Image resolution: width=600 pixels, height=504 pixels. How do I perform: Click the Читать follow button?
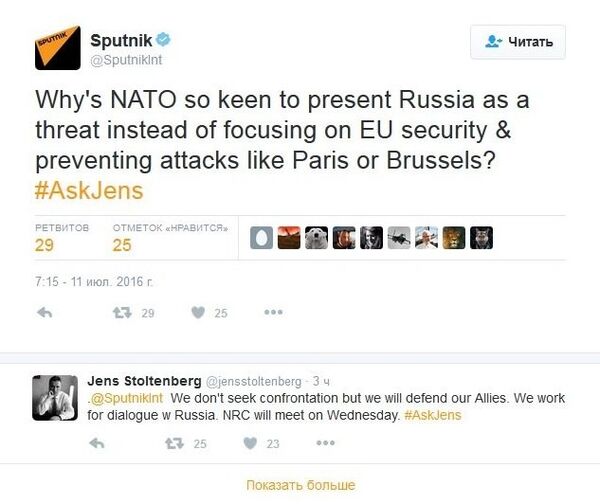518,42
